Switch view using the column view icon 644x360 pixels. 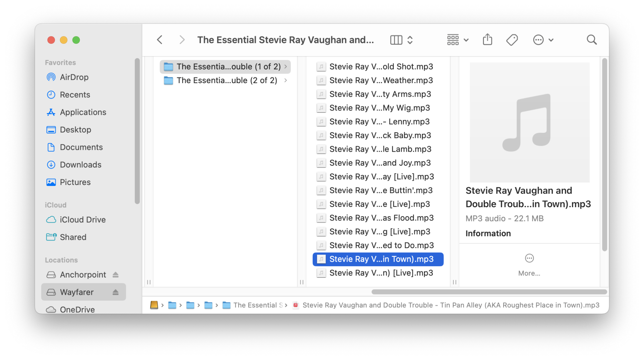pyautogui.click(x=396, y=40)
